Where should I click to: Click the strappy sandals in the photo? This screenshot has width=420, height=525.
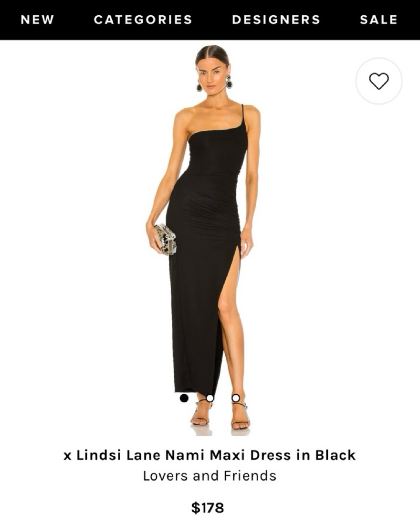tap(221, 415)
